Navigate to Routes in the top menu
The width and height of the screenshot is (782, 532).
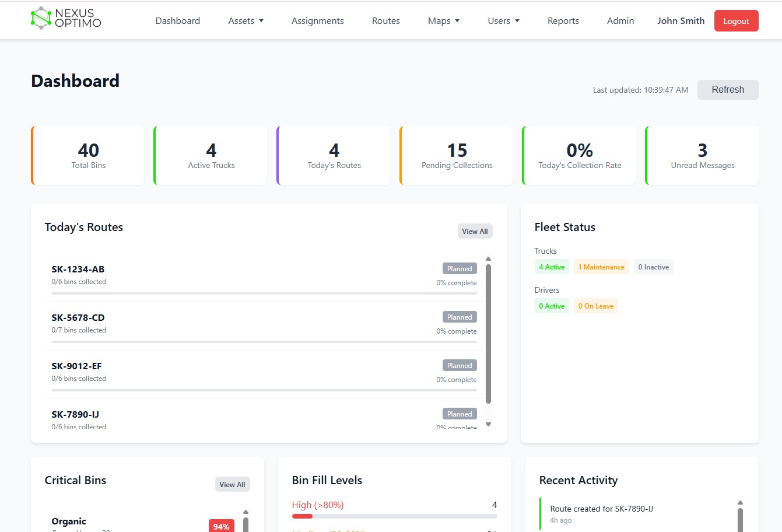pyautogui.click(x=386, y=21)
